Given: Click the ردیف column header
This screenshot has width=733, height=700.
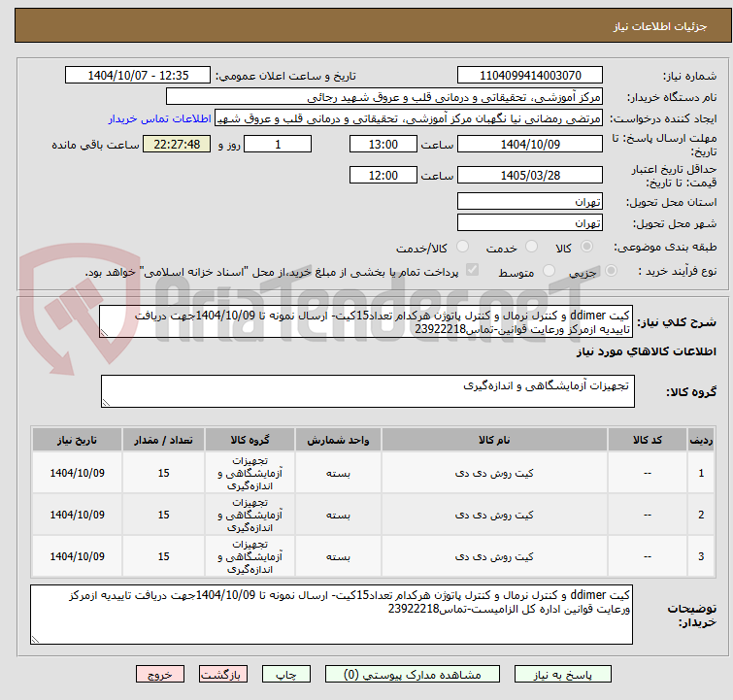Looking at the screenshot, I should click(x=701, y=440).
